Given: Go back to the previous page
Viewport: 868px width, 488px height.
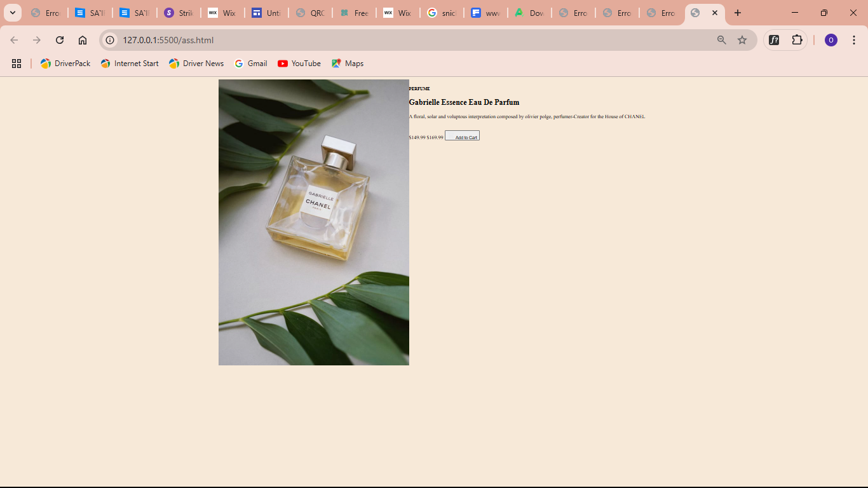Looking at the screenshot, I should 14,40.
